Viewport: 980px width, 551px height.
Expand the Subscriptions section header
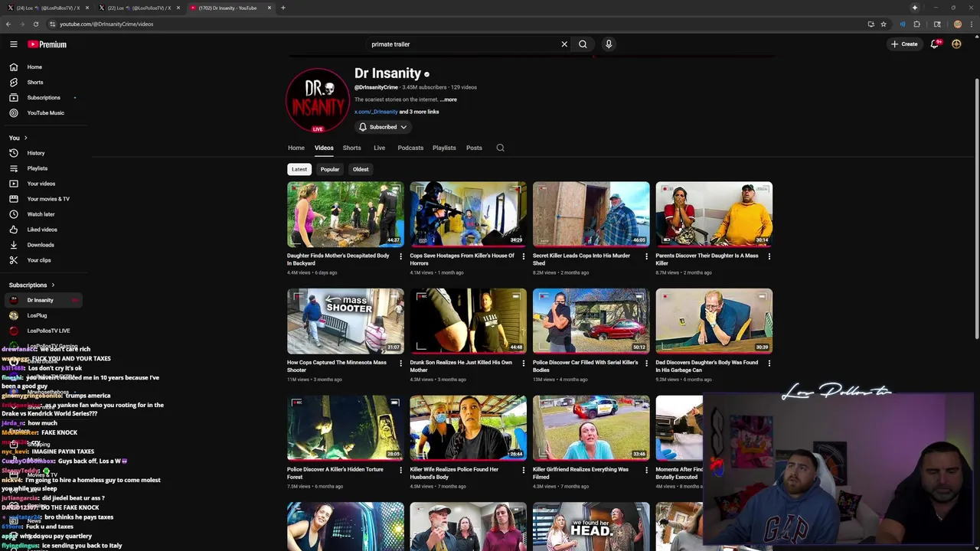pos(32,285)
